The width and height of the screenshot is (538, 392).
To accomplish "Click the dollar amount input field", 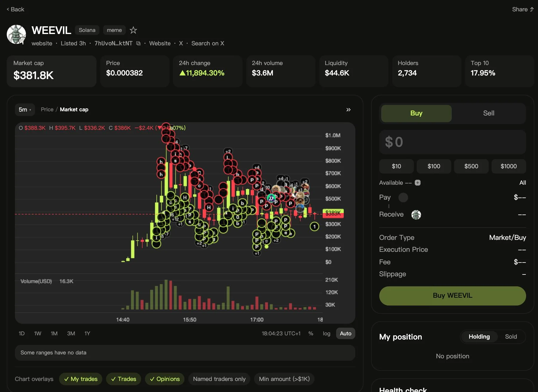I will pyautogui.click(x=452, y=142).
